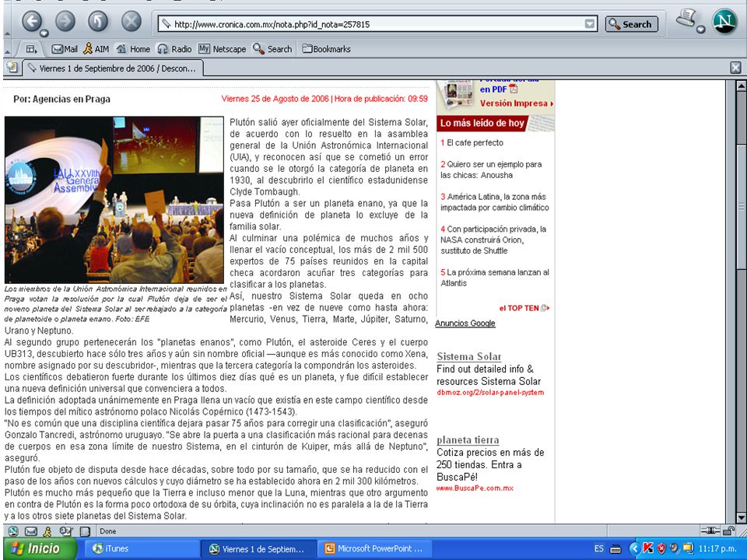Click the www.BuscaPe.com.mx link
The image size is (747, 560).
coord(475,488)
